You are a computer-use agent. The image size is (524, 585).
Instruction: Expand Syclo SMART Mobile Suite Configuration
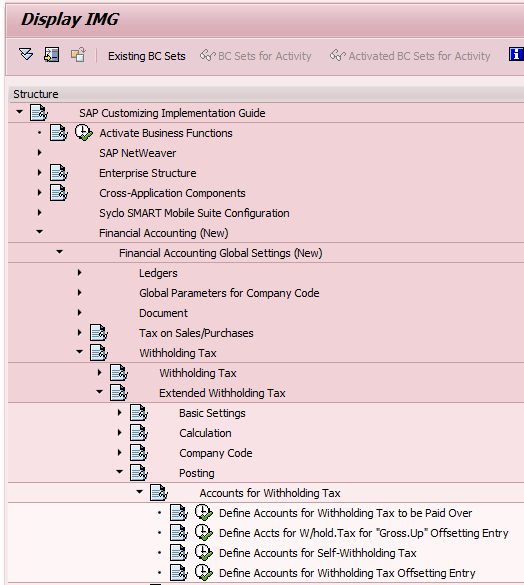click(40, 213)
